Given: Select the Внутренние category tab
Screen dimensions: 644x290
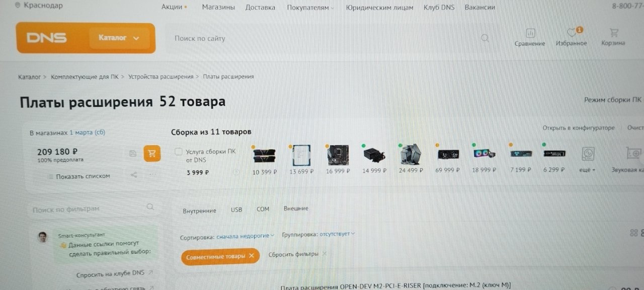Looking at the screenshot, I should (199, 211).
